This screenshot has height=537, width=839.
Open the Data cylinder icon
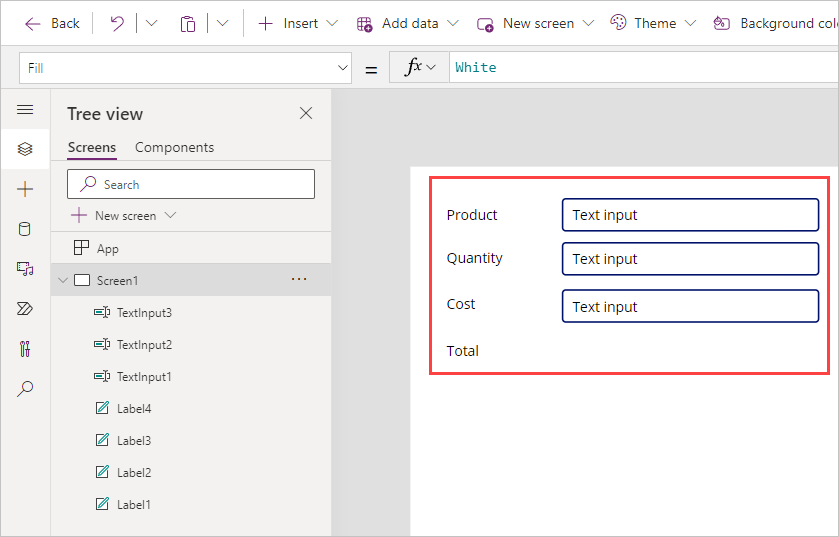point(25,229)
